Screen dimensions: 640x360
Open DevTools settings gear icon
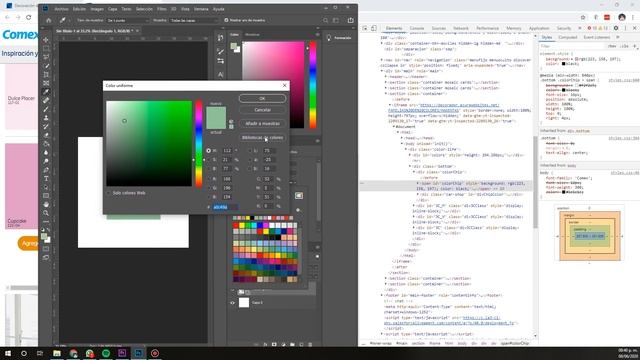click(x=616, y=28)
